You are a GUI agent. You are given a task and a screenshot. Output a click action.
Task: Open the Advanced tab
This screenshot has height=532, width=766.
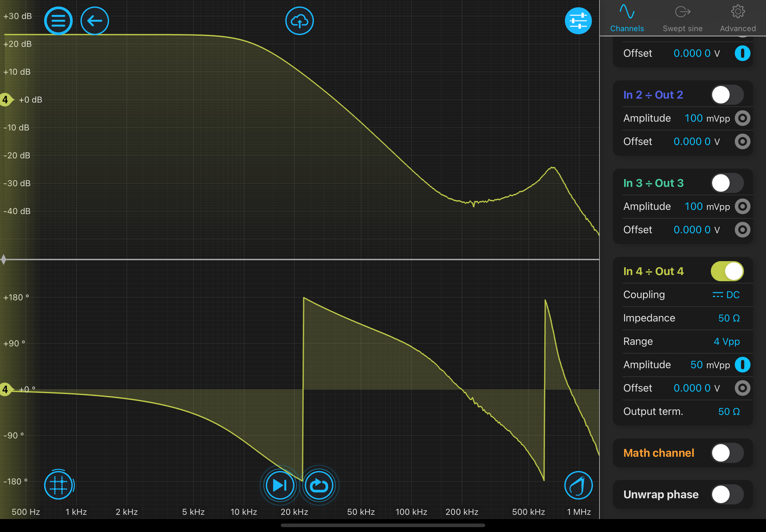[x=738, y=19]
